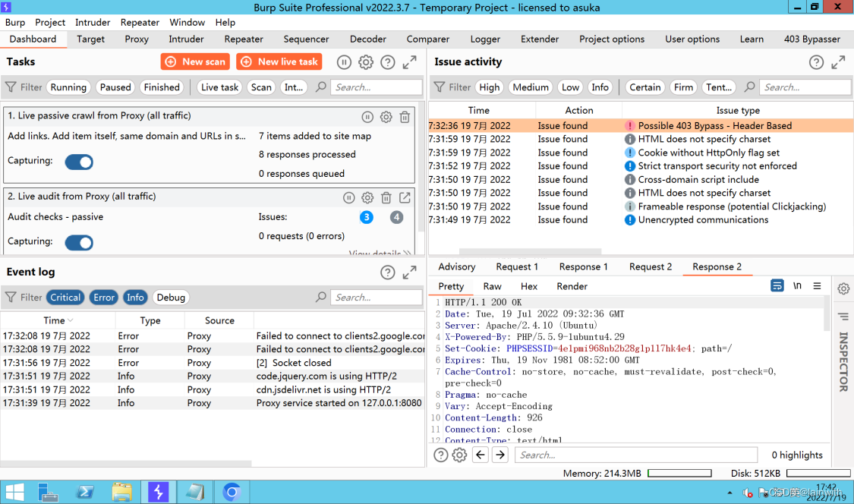Image resolution: width=854 pixels, height=504 pixels.
Task: Toggle High severity issue filter
Action: (489, 87)
